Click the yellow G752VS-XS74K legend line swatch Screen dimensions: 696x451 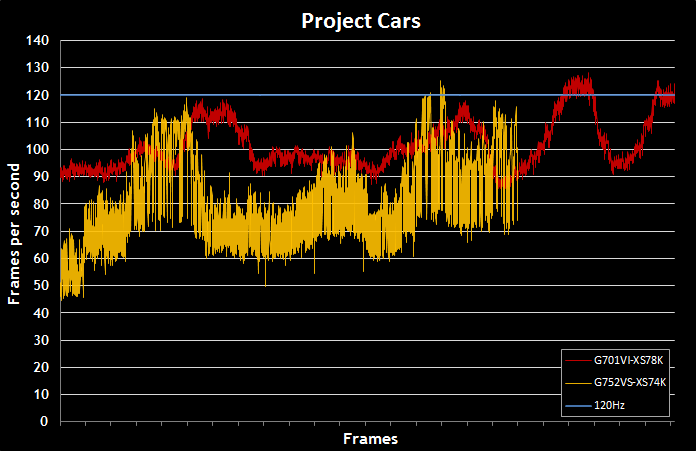(578, 383)
